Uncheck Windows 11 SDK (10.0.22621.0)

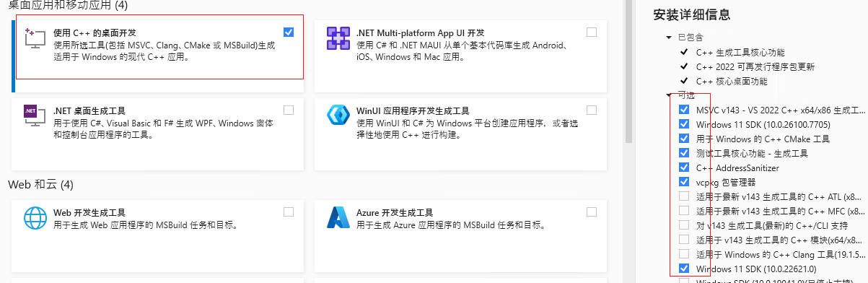tap(683, 269)
